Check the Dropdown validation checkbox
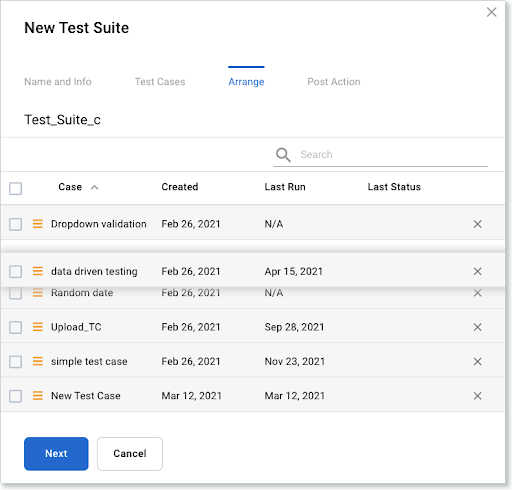512x490 pixels. click(16, 224)
